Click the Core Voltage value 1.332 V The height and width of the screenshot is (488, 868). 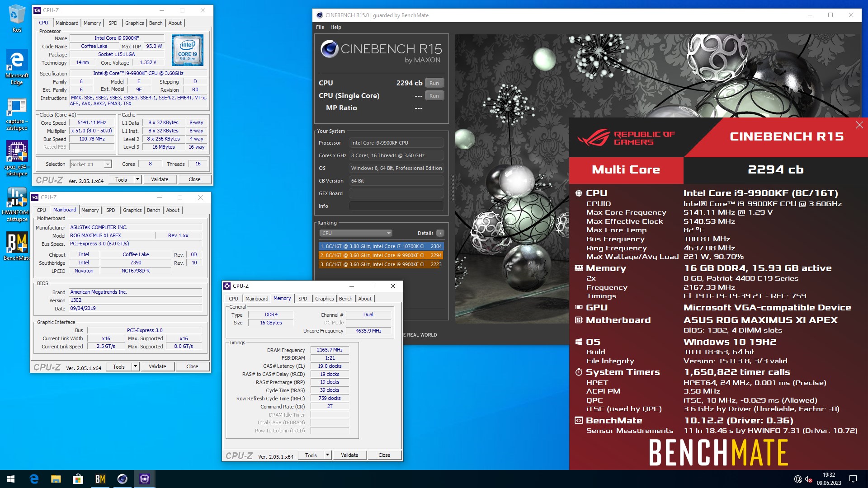point(148,63)
